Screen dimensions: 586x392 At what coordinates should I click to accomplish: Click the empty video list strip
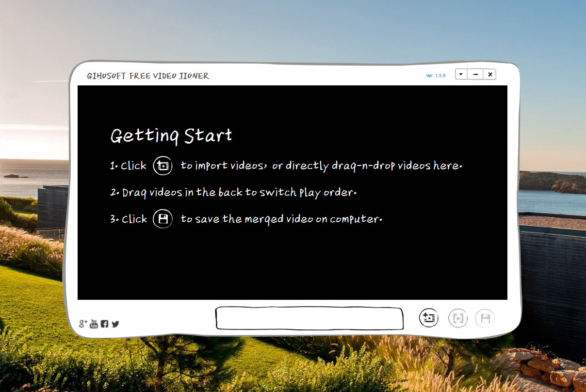309,318
